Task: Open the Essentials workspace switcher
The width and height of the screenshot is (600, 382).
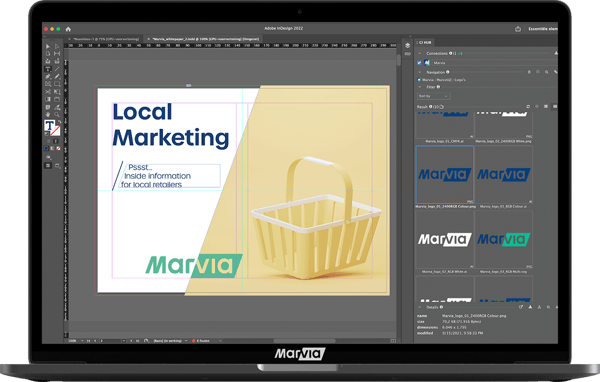Action: pos(543,29)
